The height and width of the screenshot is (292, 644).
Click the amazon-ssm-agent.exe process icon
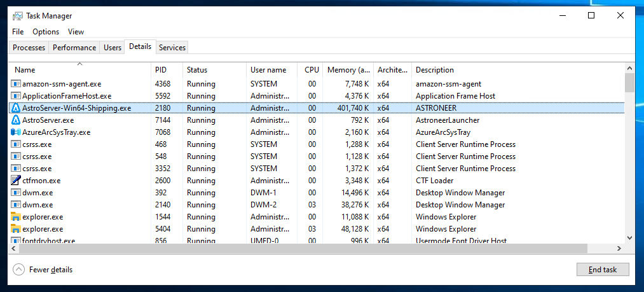(16, 84)
